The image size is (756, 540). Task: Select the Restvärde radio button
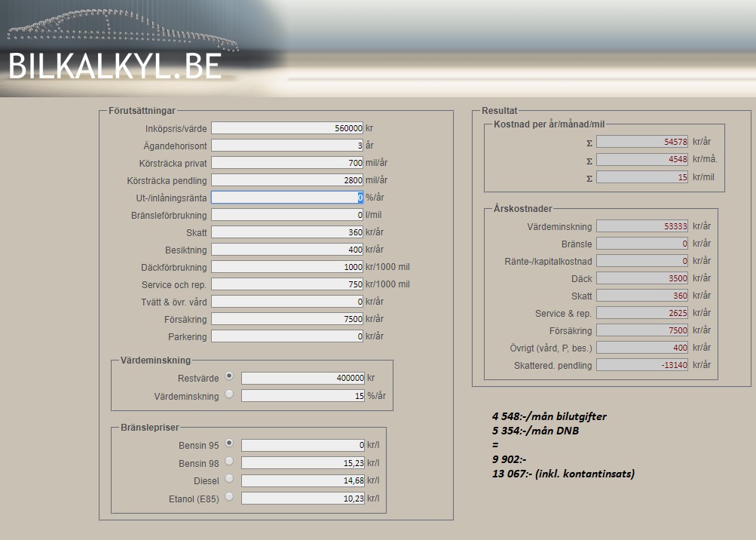tap(229, 376)
